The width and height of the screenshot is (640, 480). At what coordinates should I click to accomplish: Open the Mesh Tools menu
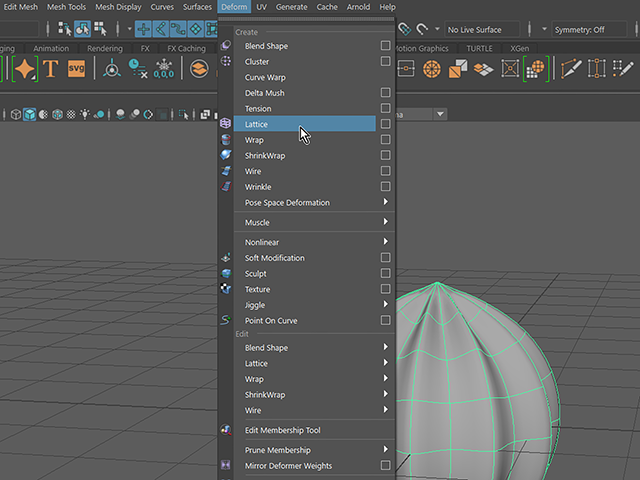[x=66, y=7]
